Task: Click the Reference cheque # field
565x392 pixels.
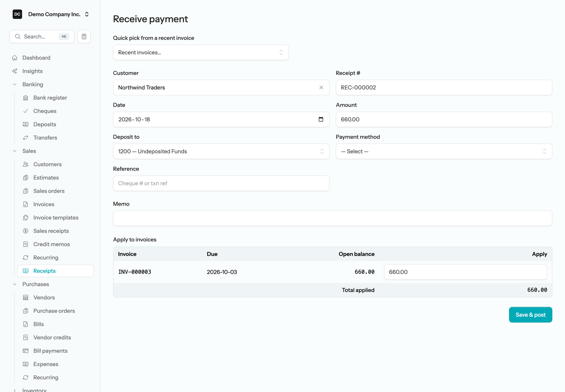Action: [221, 183]
